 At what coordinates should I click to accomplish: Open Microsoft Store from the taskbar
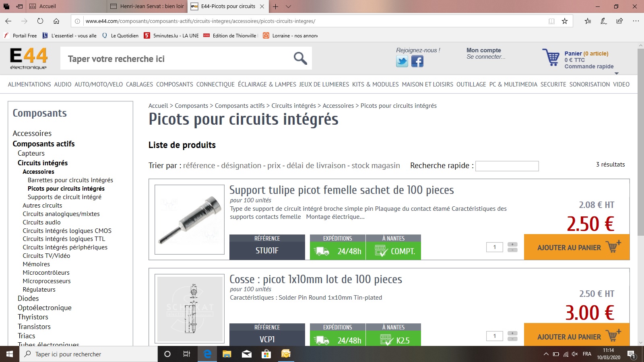(266, 354)
